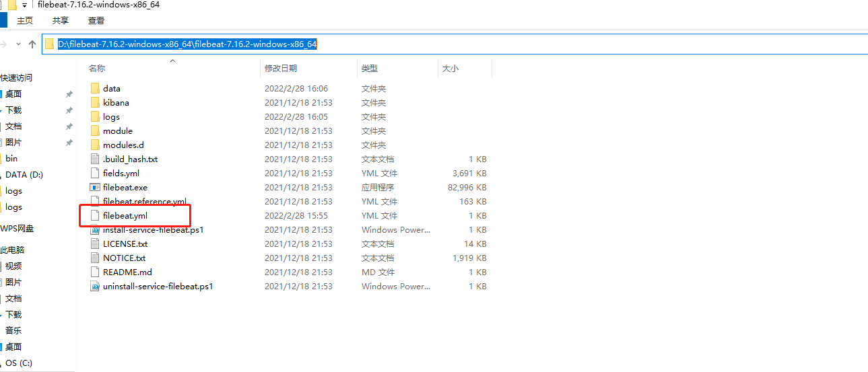
Task: Select the filebeat.exe file name
Action: [125, 187]
